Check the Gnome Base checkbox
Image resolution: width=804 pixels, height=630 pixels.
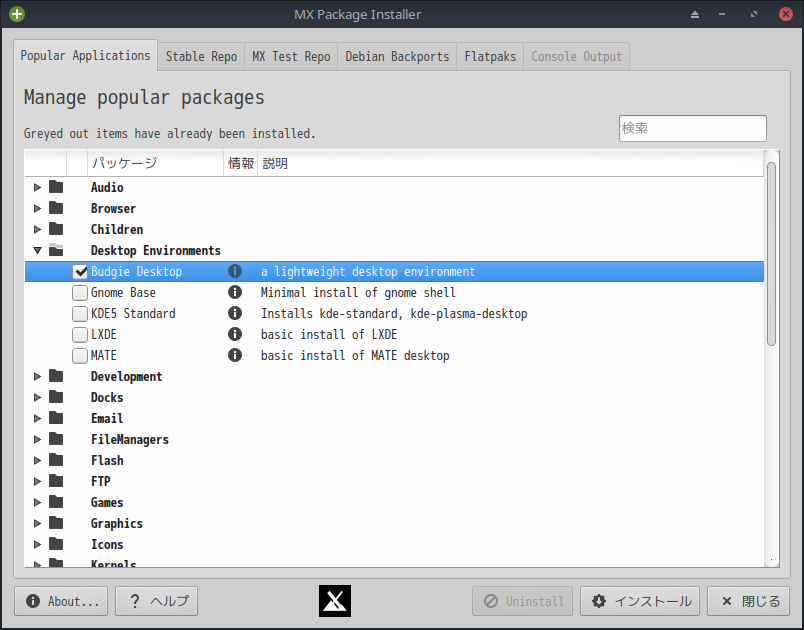click(80, 293)
